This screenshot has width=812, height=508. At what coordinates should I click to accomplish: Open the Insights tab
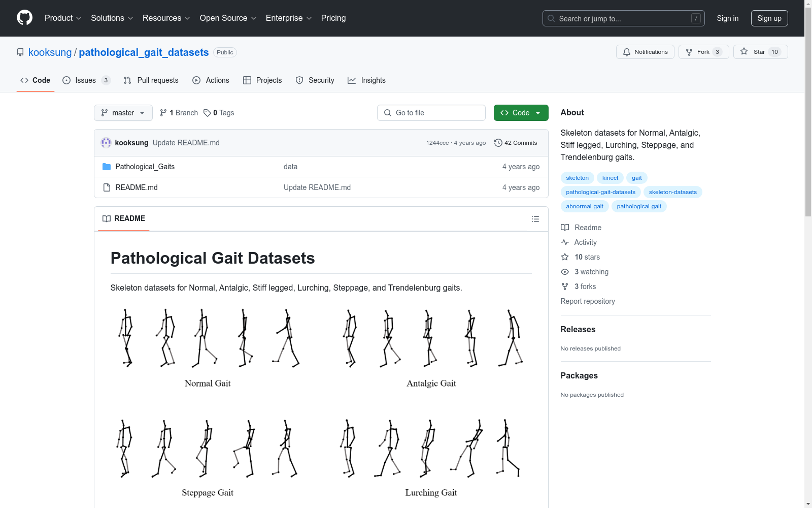point(373,80)
